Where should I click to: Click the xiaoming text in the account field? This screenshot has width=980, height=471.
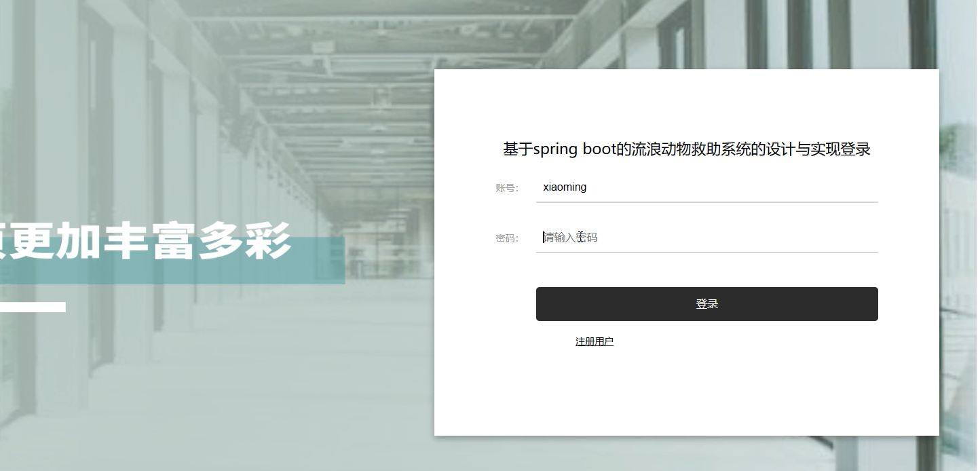click(x=565, y=187)
